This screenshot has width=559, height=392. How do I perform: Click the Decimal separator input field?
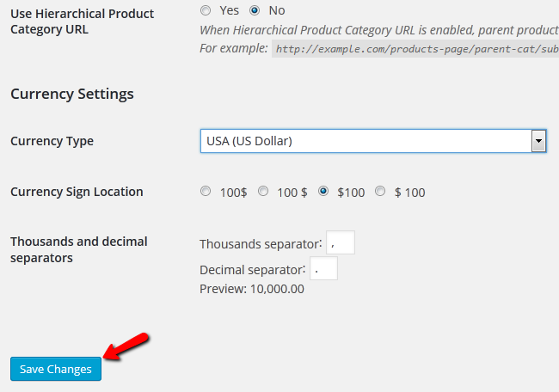pos(323,269)
